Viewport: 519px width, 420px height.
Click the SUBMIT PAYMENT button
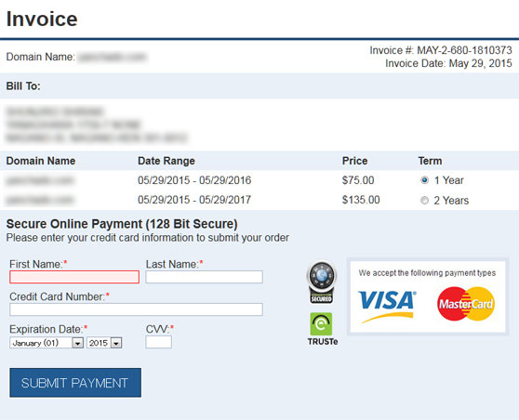pyautogui.click(x=75, y=383)
